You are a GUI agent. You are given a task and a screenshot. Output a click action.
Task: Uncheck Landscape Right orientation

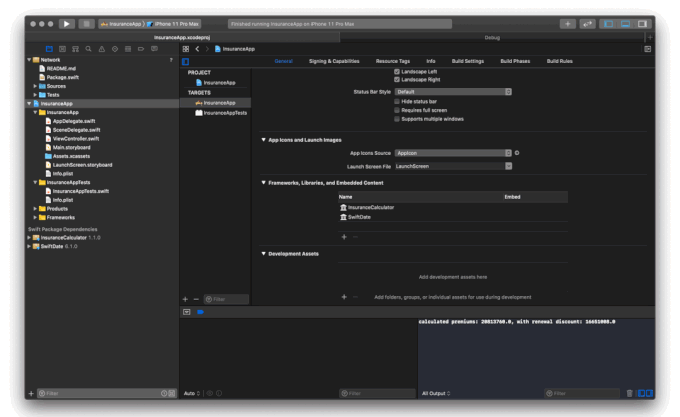pyautogui.click(x=397, y=80)
